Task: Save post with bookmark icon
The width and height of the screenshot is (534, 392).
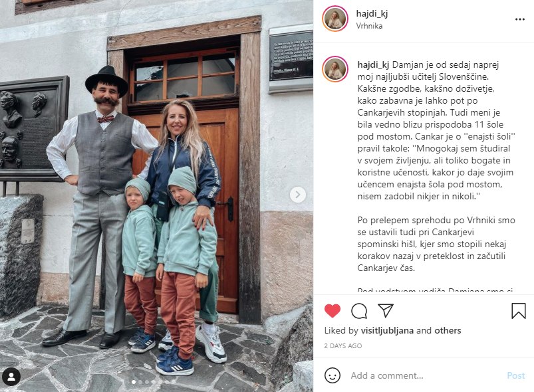Action: pyautogui.click(x=518, y=311)
